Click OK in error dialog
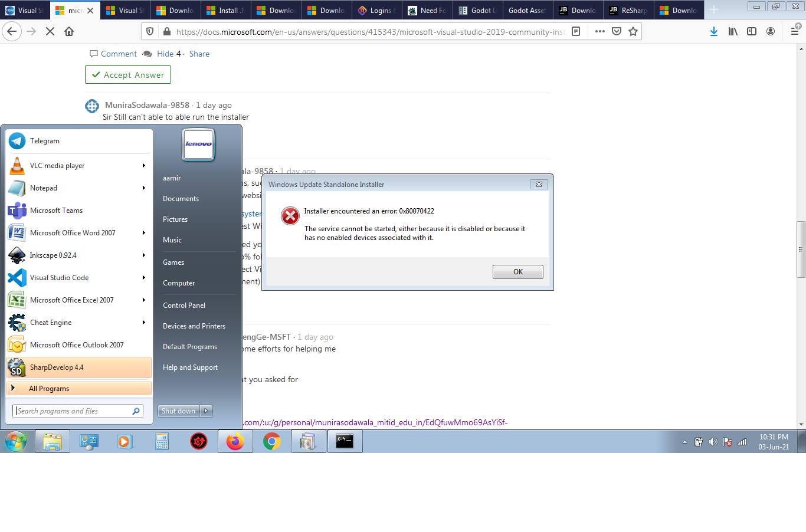This screenshot has height=532, width=806. pyautogui.click(x=518, y=272)
